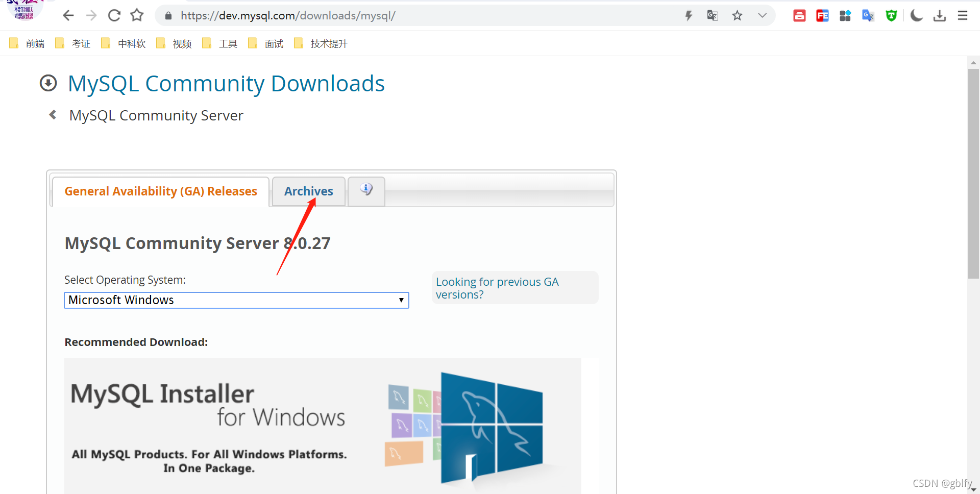Viewport: 980px width, 494px height.
Task: Open the 中科软 bookmark folder
Action: 124,43
